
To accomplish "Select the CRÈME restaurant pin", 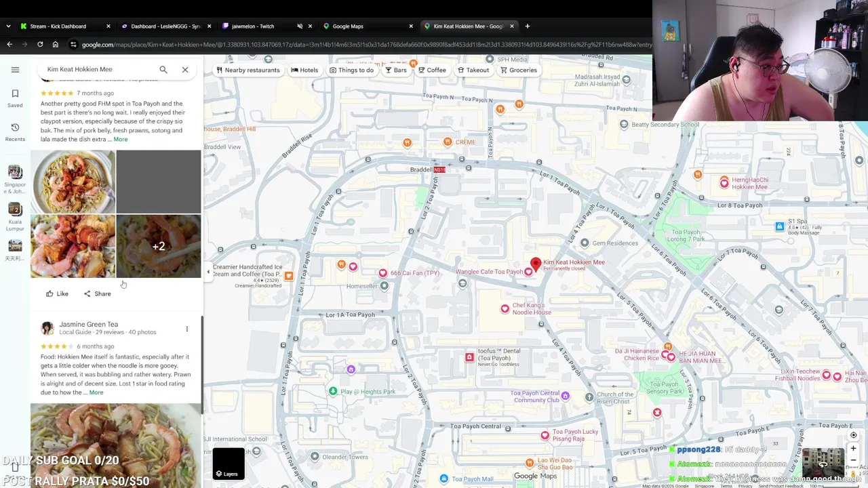I will [x=448, y=142].
